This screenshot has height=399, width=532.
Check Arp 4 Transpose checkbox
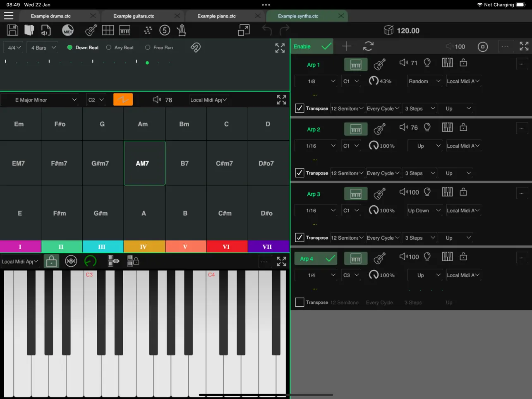[x=300, y=302]
